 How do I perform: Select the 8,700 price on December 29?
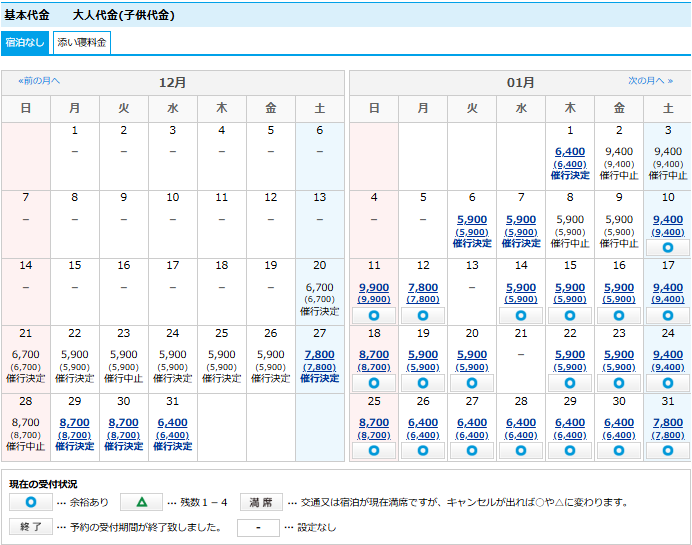[74, 423]
